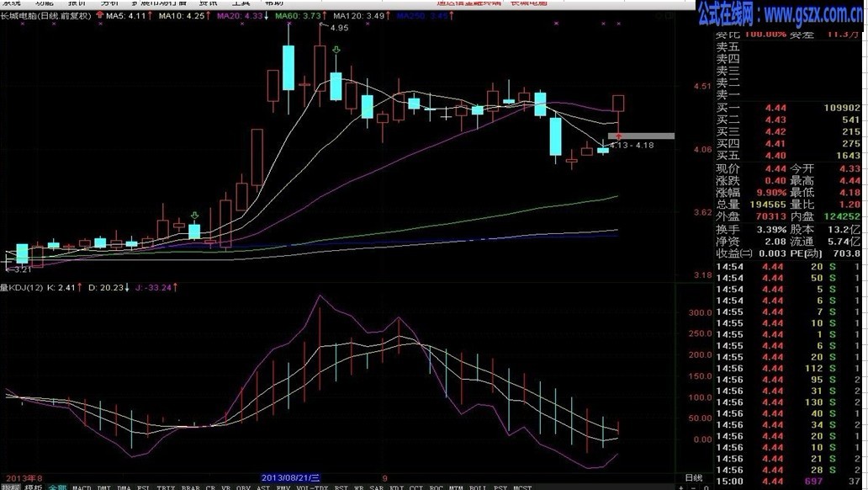Click the 买一 bid row with volume 109902
868x490 pixels.
(x=788, y=108)
